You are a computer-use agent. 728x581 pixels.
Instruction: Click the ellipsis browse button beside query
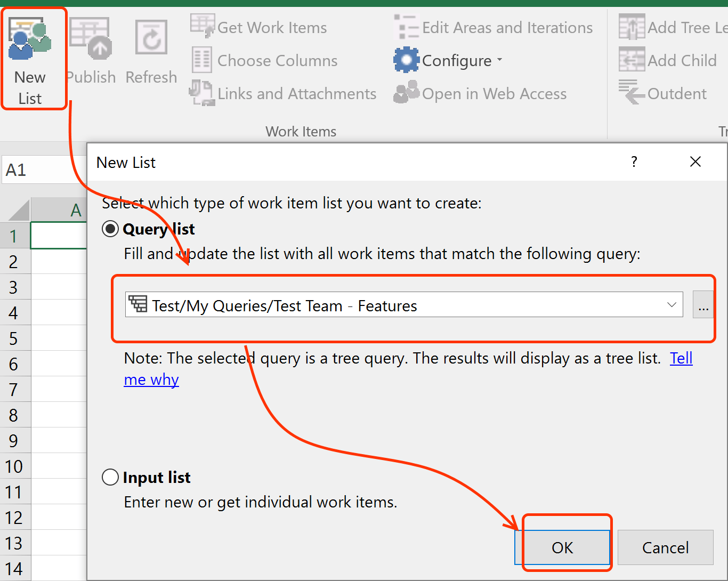pyautogui.click(x=703, y=305)
